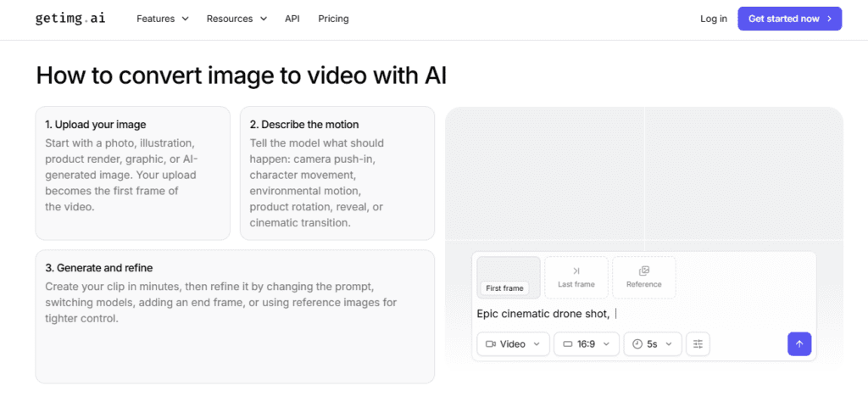
Task: Click the 3. Generate and refine card title
Action: [x=99, y=268]
